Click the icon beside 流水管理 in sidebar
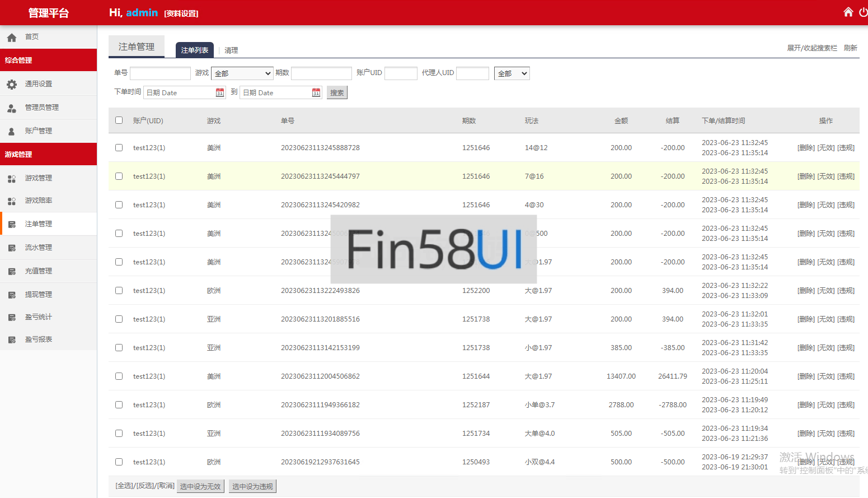The width and height of the screenshot is (868, 498). 12,248
